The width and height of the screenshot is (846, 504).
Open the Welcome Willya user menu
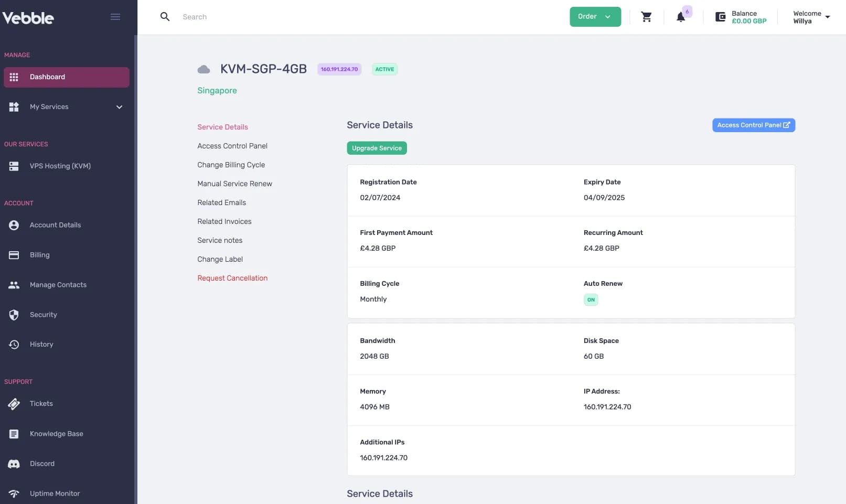point(811,17)
